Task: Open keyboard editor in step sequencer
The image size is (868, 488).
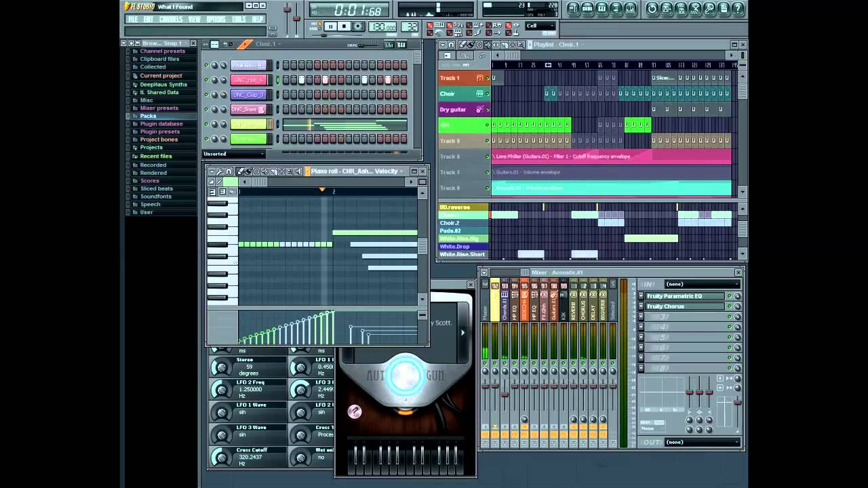Action: (x=401, y=45)
